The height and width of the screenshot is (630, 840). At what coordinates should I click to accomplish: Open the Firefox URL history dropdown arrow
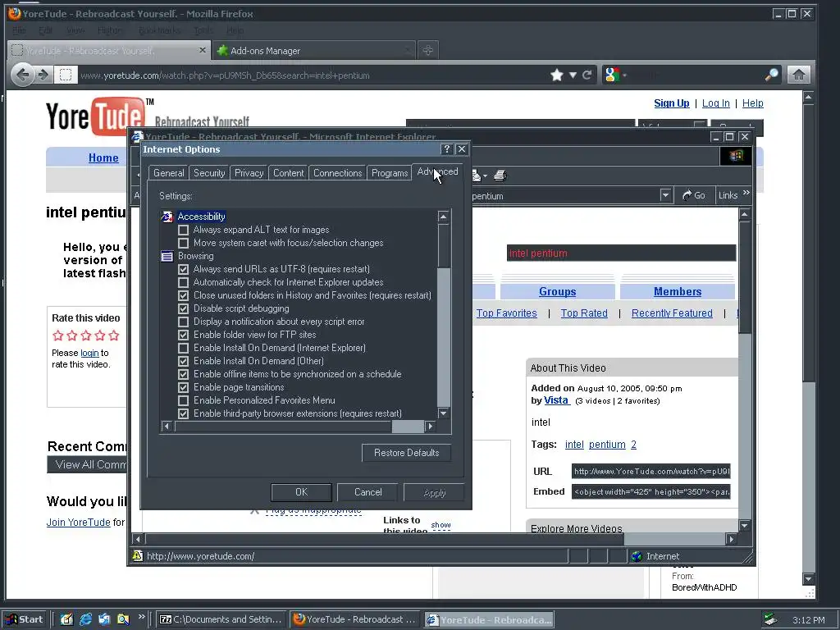coord(573,75)
